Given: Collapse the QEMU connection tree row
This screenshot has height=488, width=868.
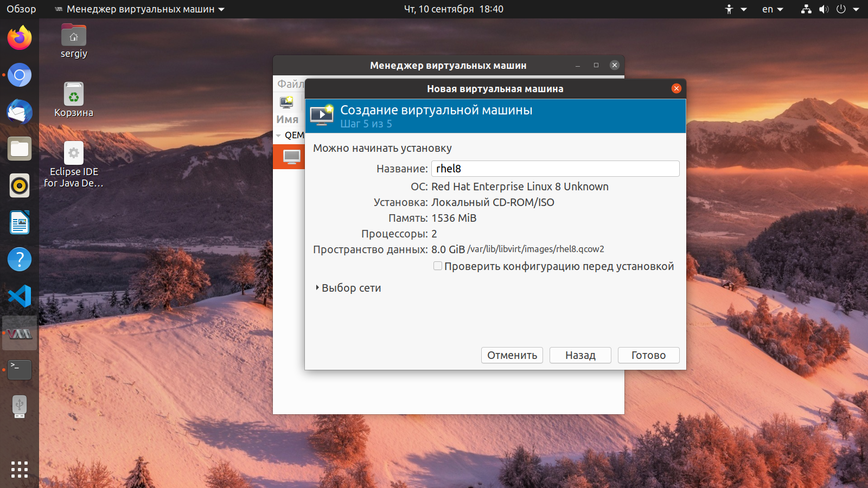Looking at the screenshot, I should click(278, 136).
